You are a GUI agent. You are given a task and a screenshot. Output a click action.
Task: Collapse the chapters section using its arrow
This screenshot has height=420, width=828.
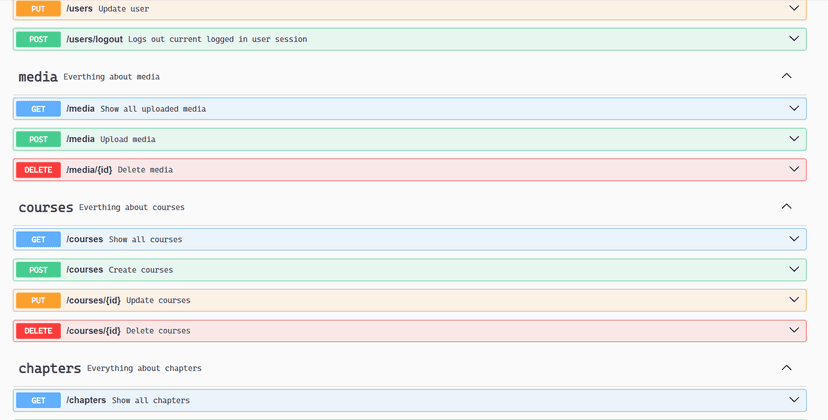point(786,368)
